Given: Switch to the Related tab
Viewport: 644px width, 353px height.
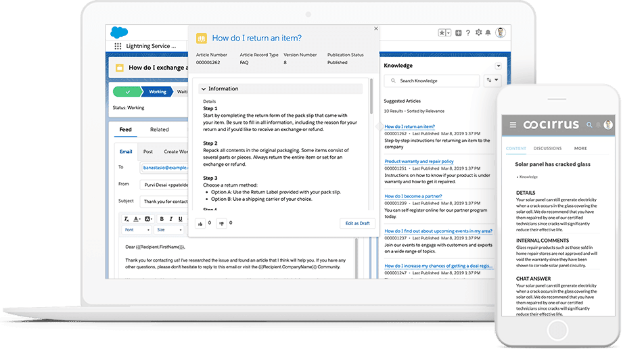Looking at the screenshot, I should 160,130.
